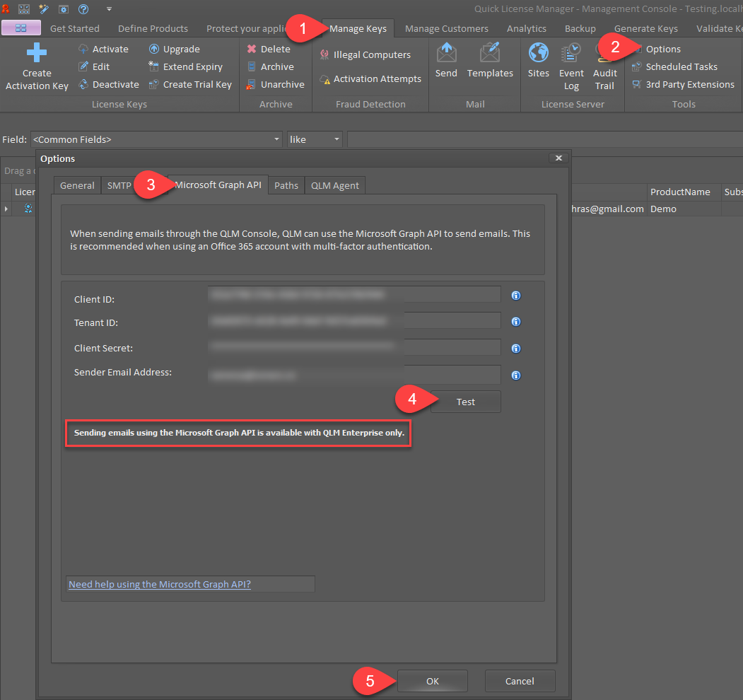The image size is (743, 700).
Task: Click the info icon next to Client ID
Action: tap(516, 296)
